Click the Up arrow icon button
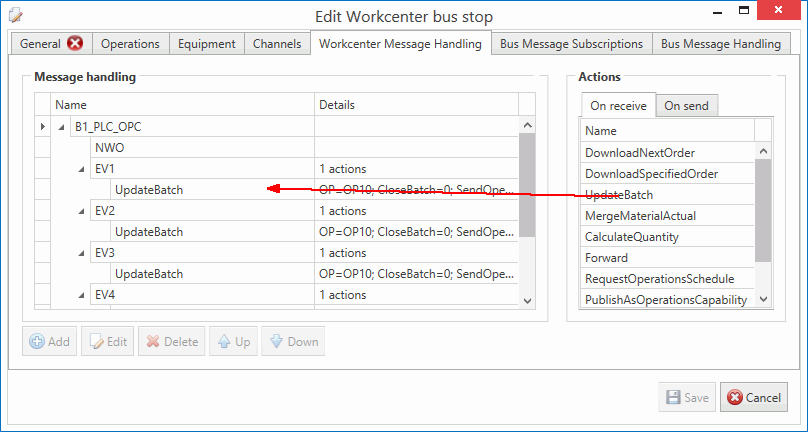This screenshot has width=808, height=432. pos(224,342)
